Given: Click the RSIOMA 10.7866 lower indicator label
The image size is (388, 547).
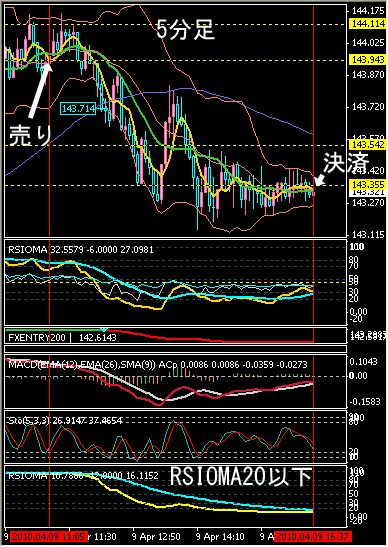Looking at the screenshot, I should [x=83, y=476].
